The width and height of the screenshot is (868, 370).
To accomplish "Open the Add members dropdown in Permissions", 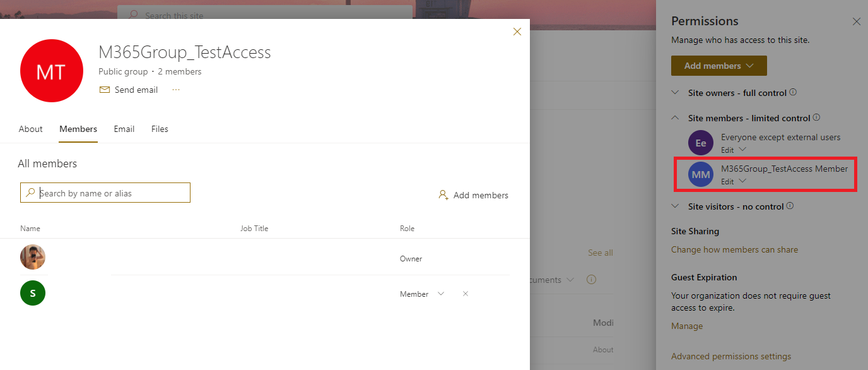I will click(719, 66).
